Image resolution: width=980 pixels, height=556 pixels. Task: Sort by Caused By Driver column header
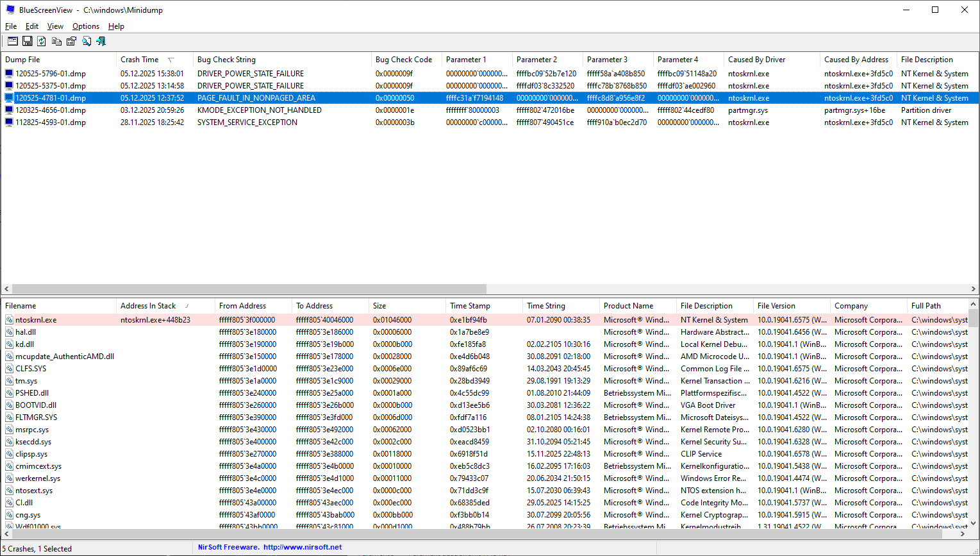click(772, 60)
